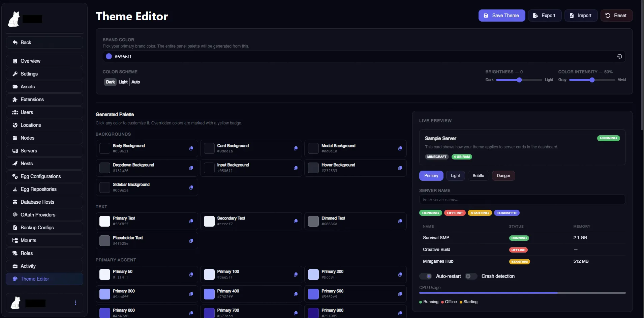Viewport: 644px width, 318px height.
Task: Copy the Body Background color value
Action: coord(191,148)
